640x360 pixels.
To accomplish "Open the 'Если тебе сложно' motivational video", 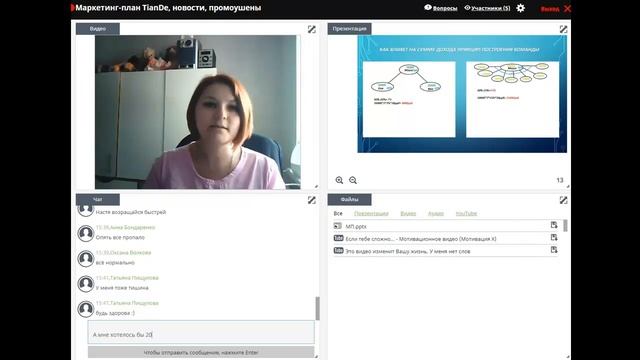I will pos(421,239).
